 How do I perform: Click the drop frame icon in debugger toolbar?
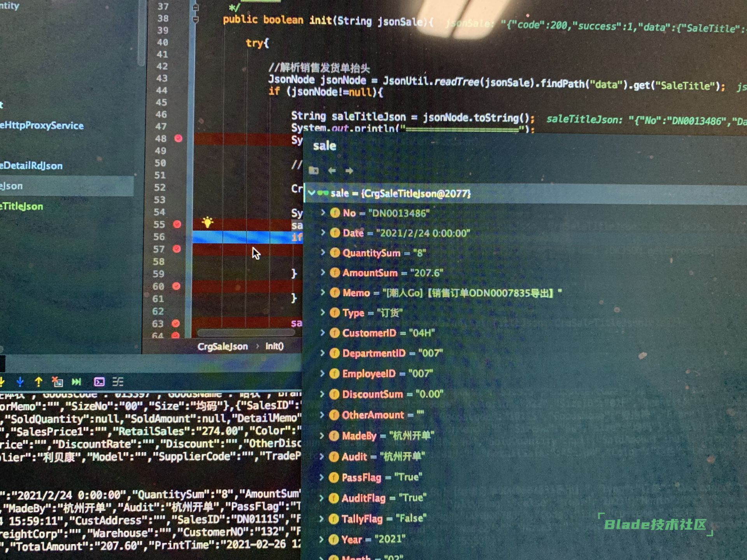(x=57, y=382)
